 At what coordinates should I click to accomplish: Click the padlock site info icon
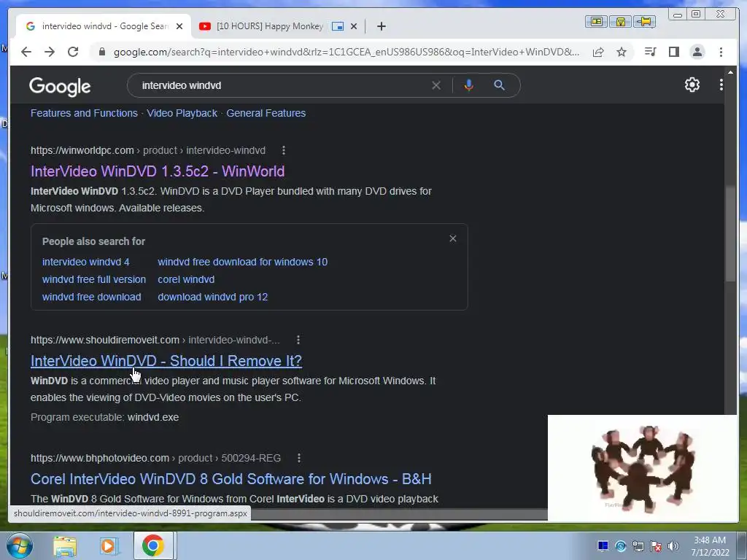[102, 52]
